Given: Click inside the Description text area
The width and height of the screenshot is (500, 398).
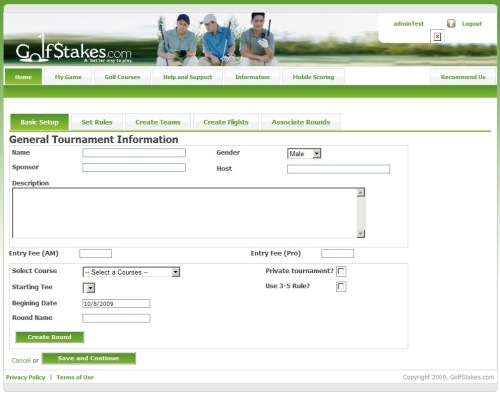Looking at the screenshot, I should (x=184, y=213).
